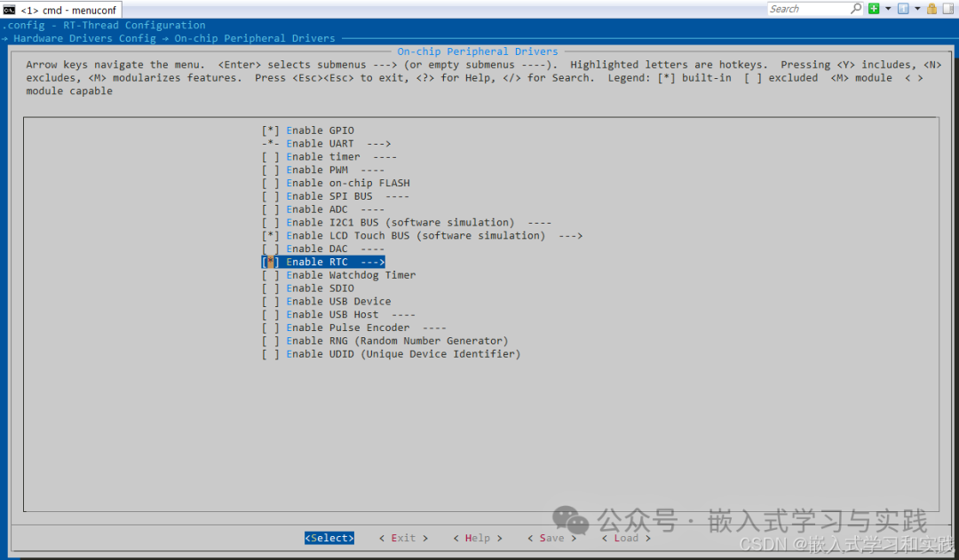Click Hardware Drivers Config breadcrumb

click(x=85, y=38)
